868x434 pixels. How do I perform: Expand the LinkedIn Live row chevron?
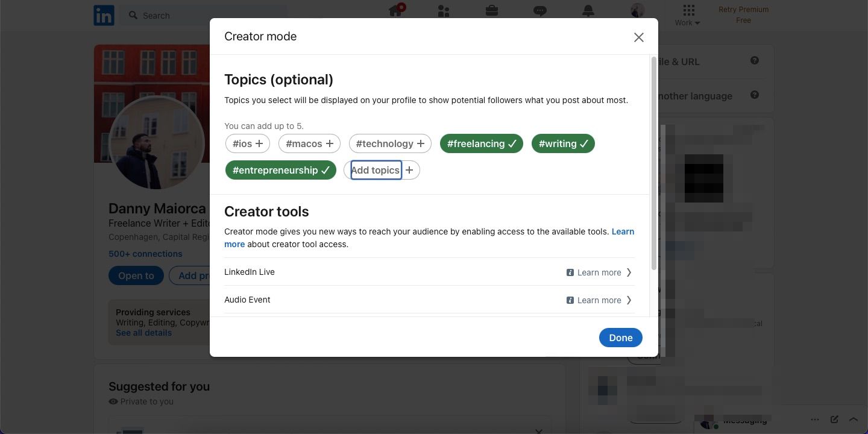point(629,272)
